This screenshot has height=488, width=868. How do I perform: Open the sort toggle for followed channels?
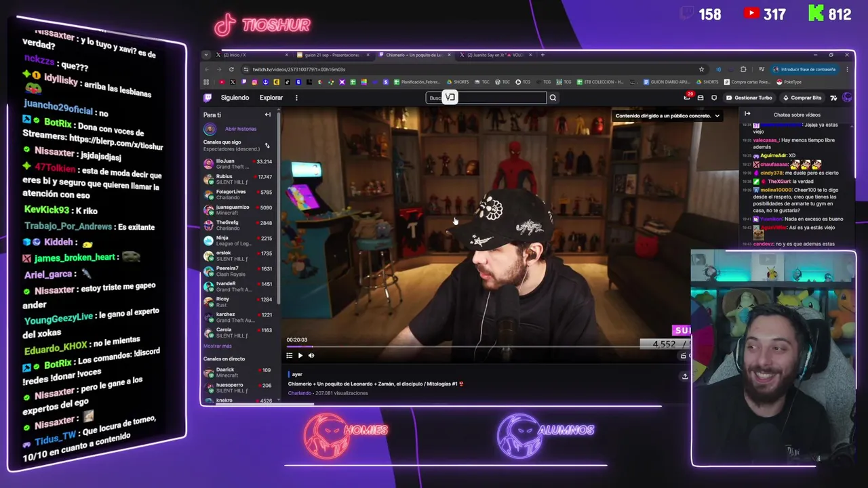(x=267, y=146)
